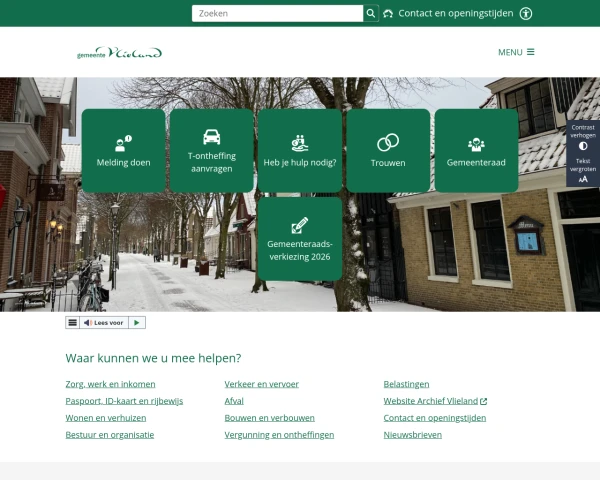This screenshot has height=480, width=600.
Task: Click the search magnifier button
Action: click(370, 13)
